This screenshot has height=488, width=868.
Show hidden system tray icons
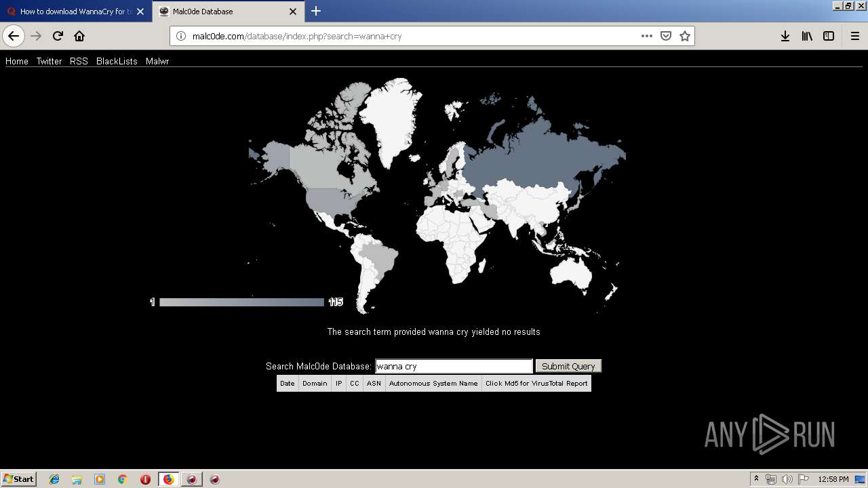click(x=756, y=479)
